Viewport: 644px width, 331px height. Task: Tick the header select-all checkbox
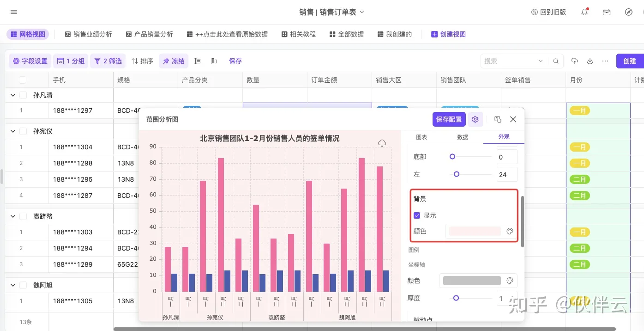23,80
